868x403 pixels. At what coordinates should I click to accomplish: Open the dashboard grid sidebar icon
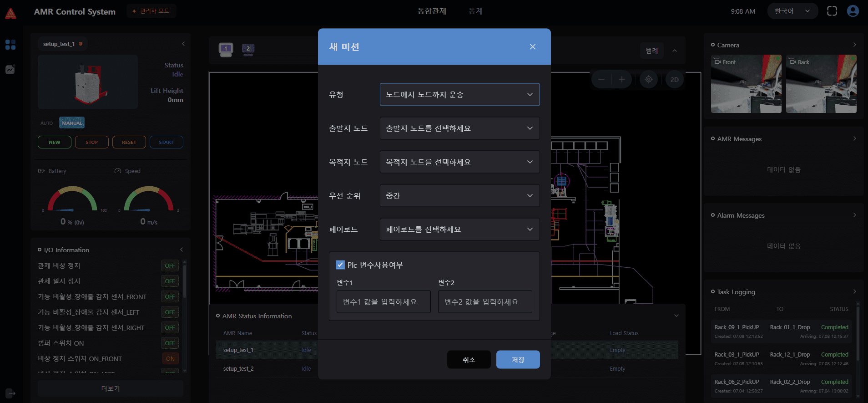point(10,45)
